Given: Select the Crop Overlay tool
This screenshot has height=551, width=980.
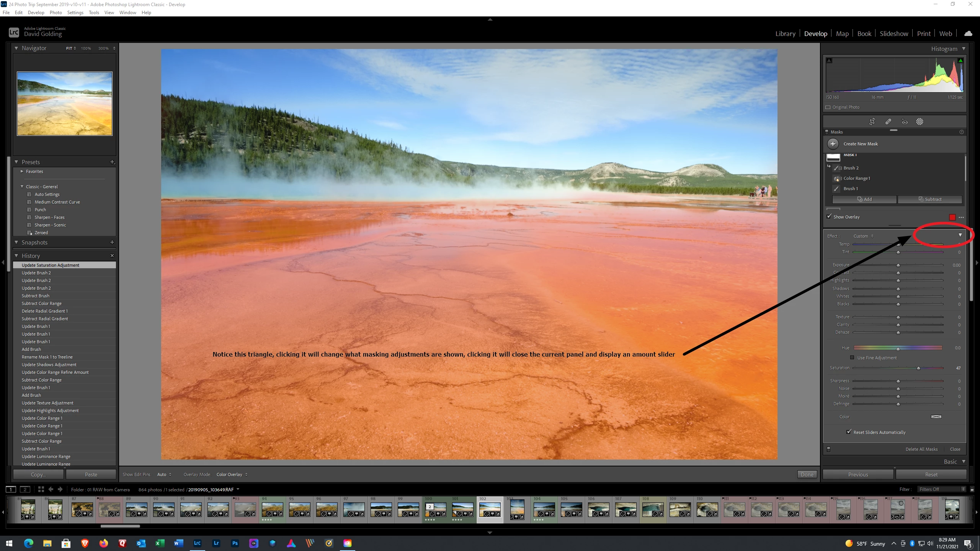Looking at the screenshot, I should point(872,122).
